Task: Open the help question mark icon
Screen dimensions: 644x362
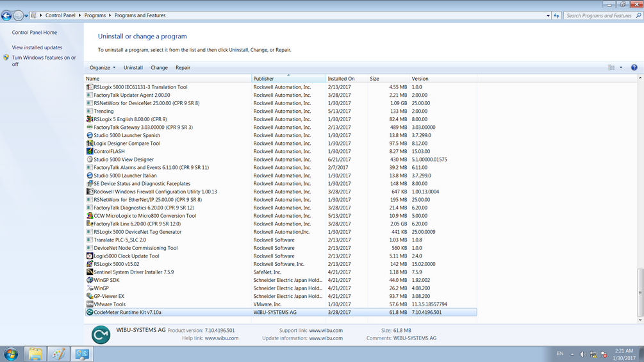Action: pos(634,67)
